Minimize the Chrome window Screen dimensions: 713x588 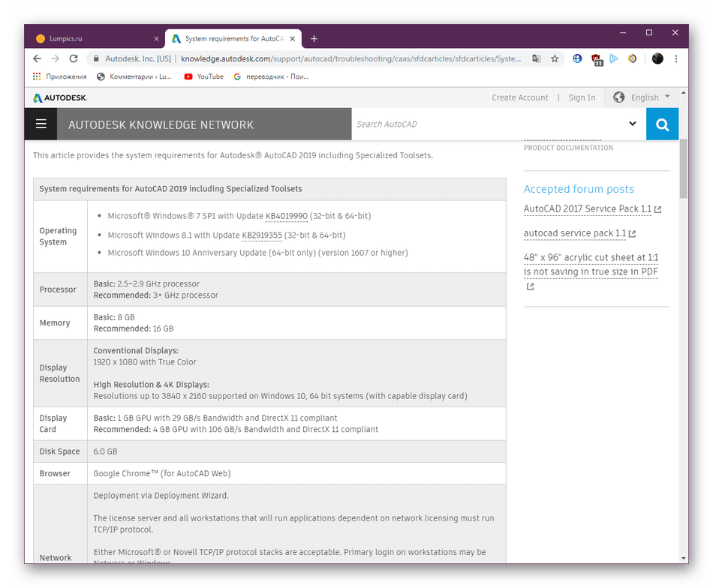[x=623, y=33]
